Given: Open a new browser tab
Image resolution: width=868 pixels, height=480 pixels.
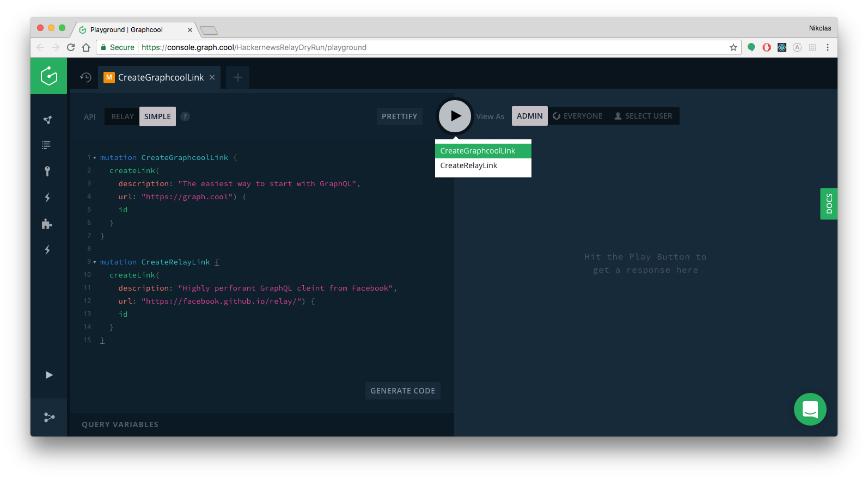Looking at the screenshot, I should pyautogui.click(x=209, y=30).
